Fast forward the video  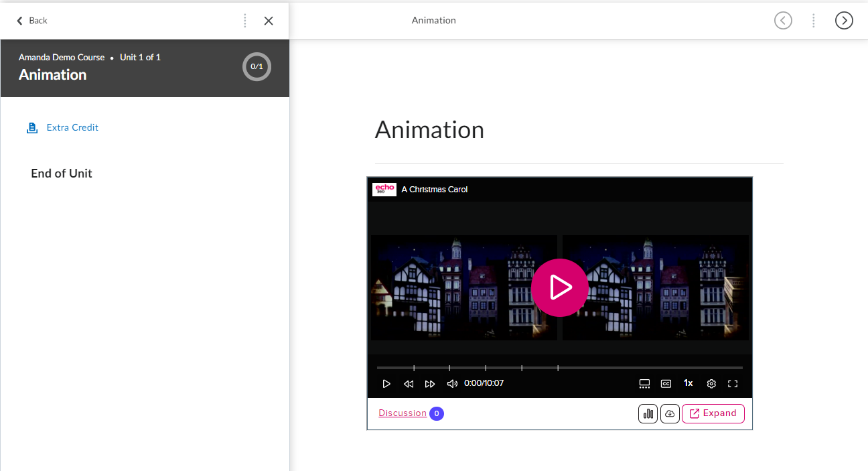click(x=430, y=384)
